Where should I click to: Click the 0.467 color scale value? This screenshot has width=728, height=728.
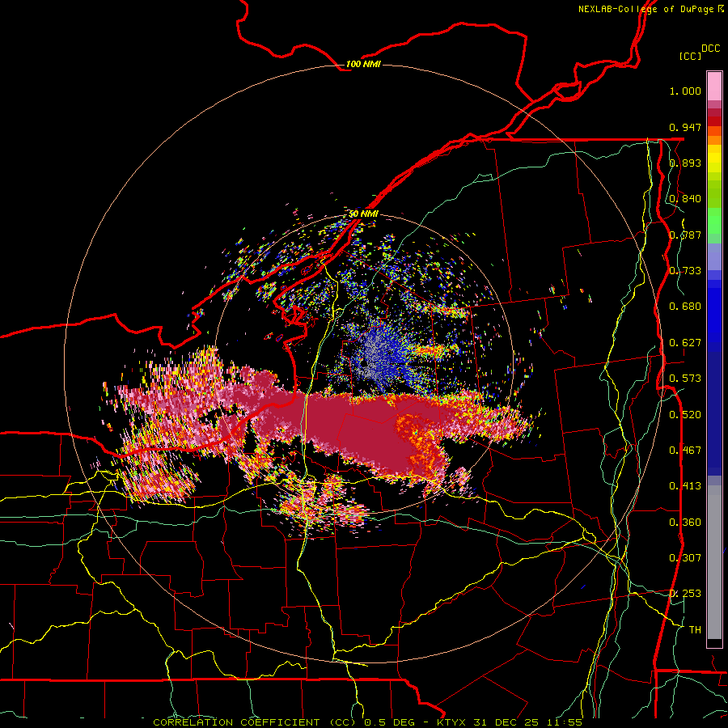pyautogui.click(x=685, y=451)
